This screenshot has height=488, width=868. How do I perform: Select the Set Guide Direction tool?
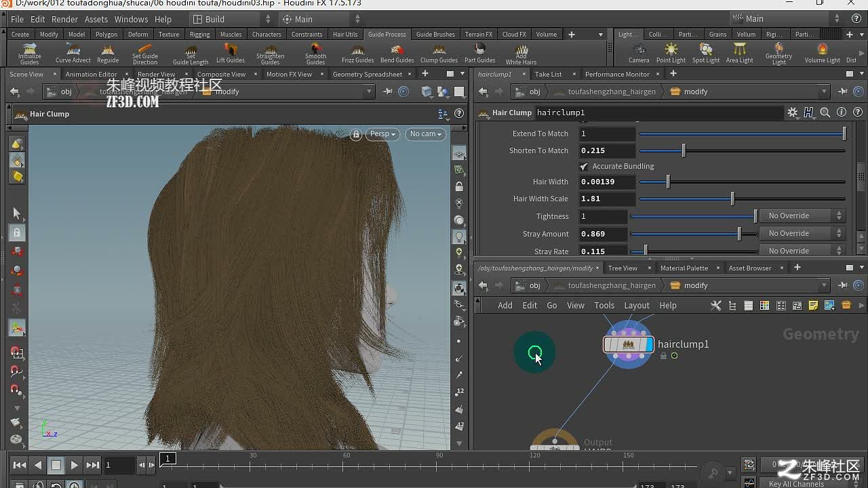[144, 54]
